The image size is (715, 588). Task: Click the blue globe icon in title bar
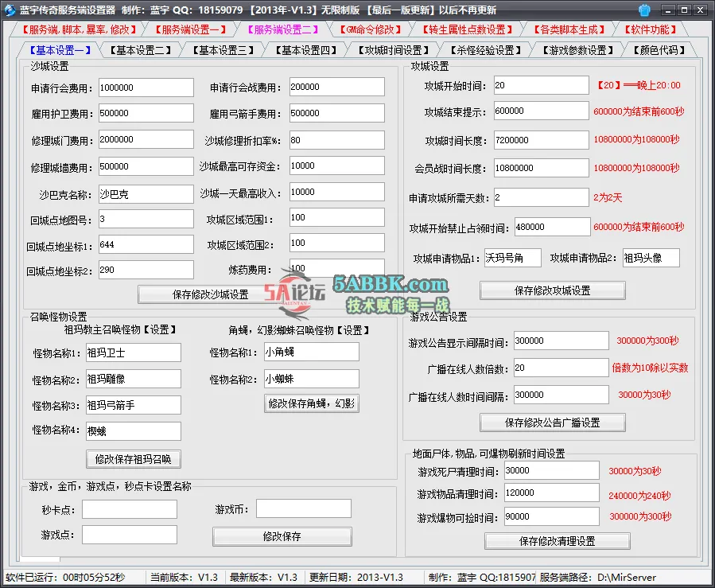[x=643, y=10]
